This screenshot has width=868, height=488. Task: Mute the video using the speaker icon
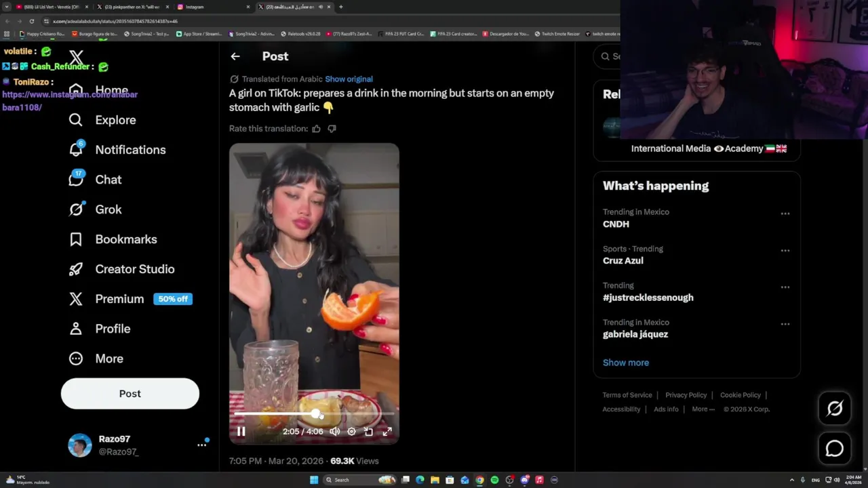click(334, 431)
